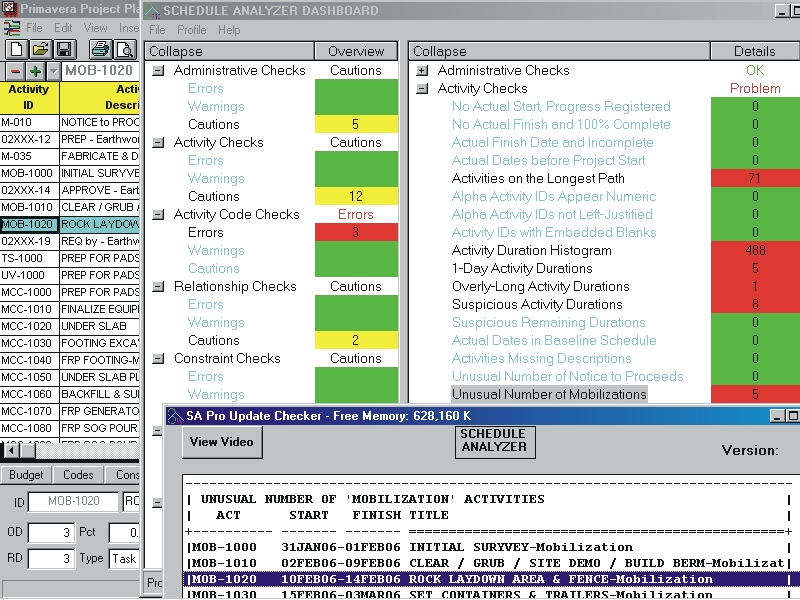The height and width of the screenshot is (600, 800).
Task: Click the left arrow of Primavera horizontal scrollbar
Action: point(11,451)
